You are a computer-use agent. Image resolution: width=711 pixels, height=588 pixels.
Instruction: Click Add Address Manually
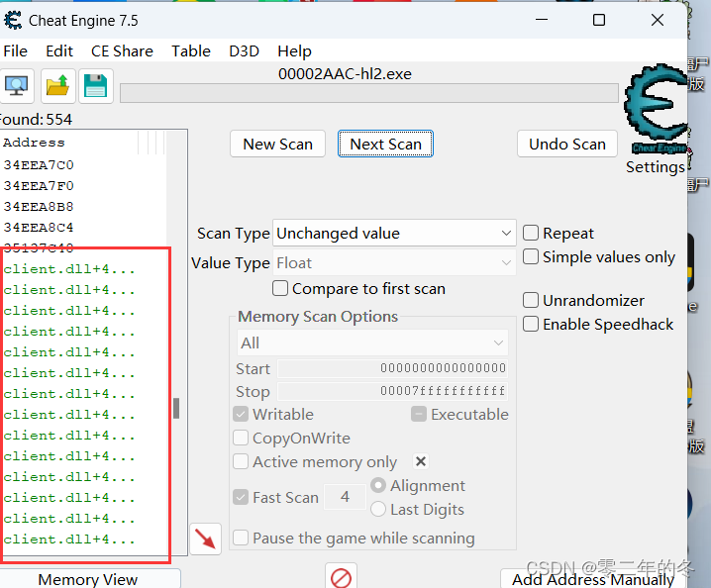tap(593, 579)
